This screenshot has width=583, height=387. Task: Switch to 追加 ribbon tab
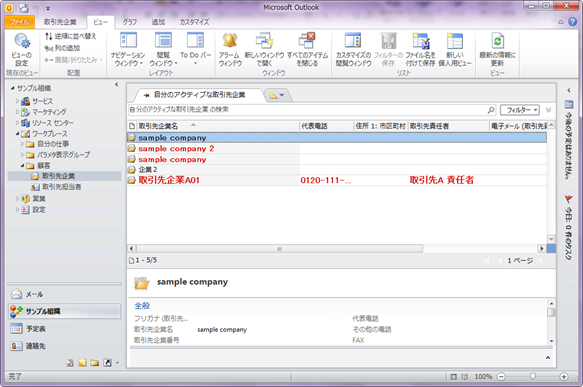point(158,22)
